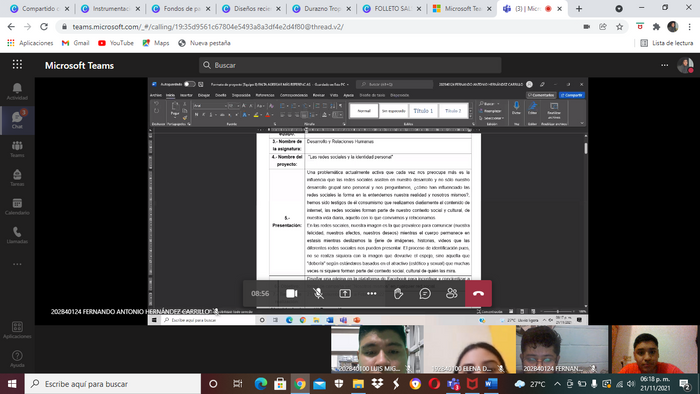Expand styles gallery in shared Word ribbon

tap(471, 115)
